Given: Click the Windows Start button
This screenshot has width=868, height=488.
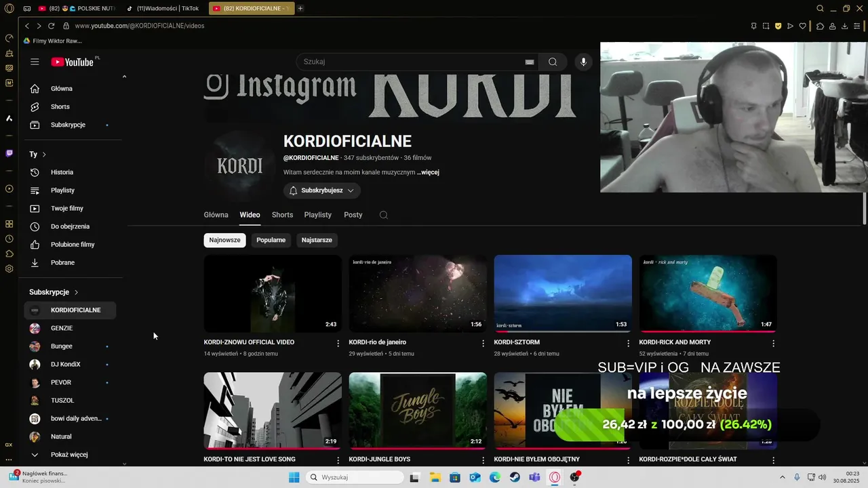Looking at the screenshot, I should pyautogui.click(x=294, y=477).
